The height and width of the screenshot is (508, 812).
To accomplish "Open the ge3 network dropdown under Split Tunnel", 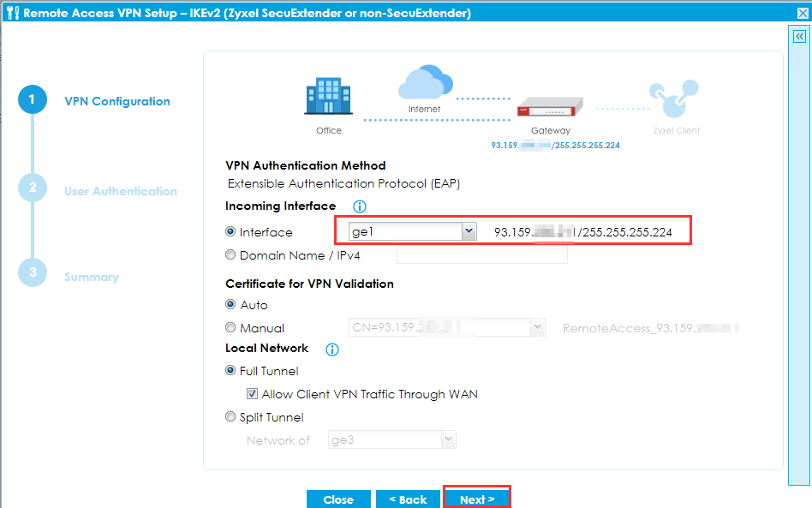I will pos(446,439).
